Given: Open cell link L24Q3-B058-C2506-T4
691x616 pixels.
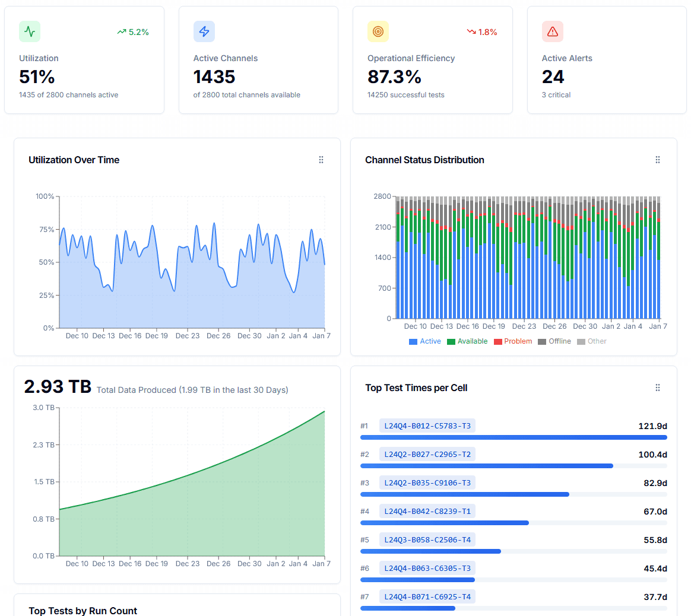Looking at the screenshot, I should [427, 540].
